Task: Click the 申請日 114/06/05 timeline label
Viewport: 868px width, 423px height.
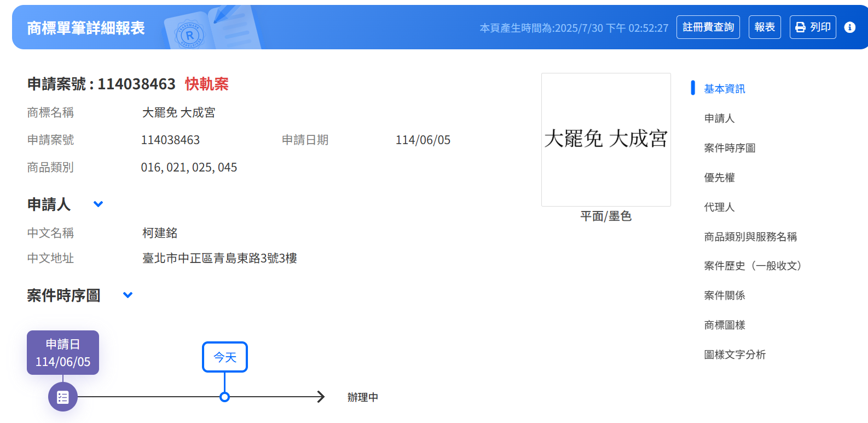Action: [x=63, y=353]
